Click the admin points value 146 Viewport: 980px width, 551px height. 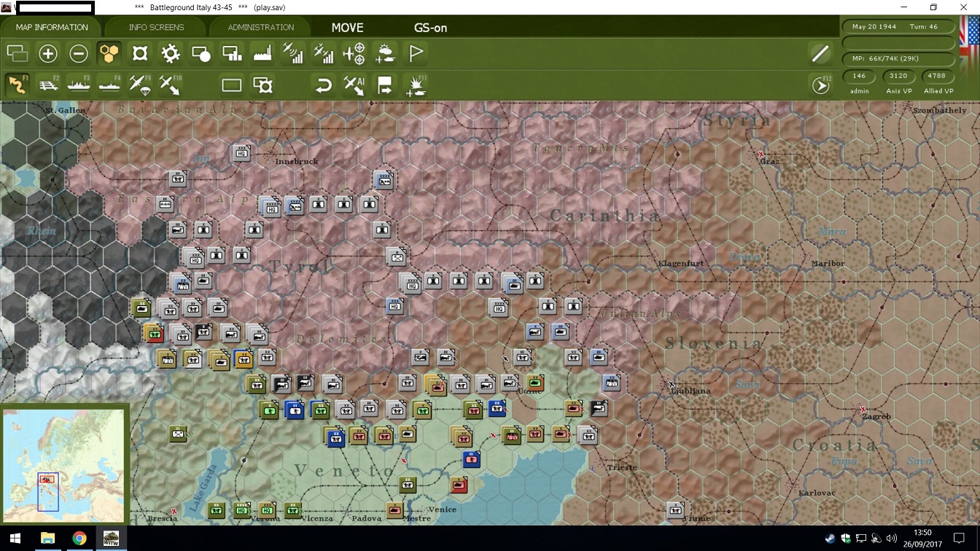[x=859, y=76]
